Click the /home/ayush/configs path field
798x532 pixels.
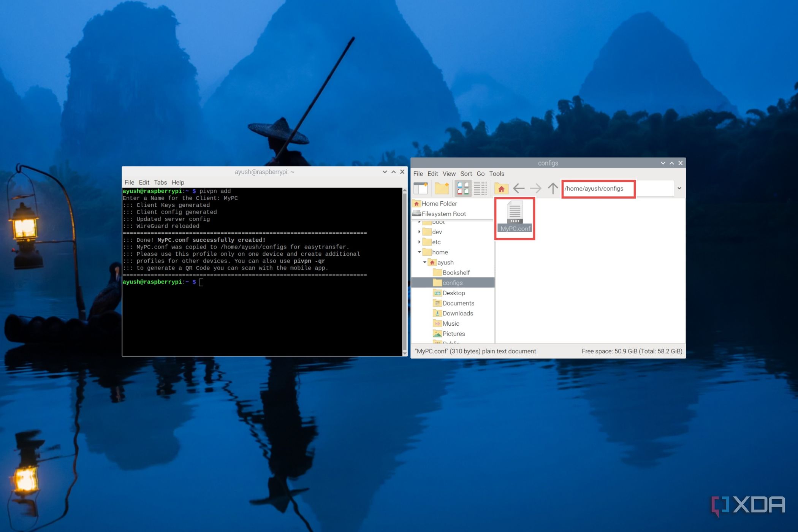click(x=617, y=188)
